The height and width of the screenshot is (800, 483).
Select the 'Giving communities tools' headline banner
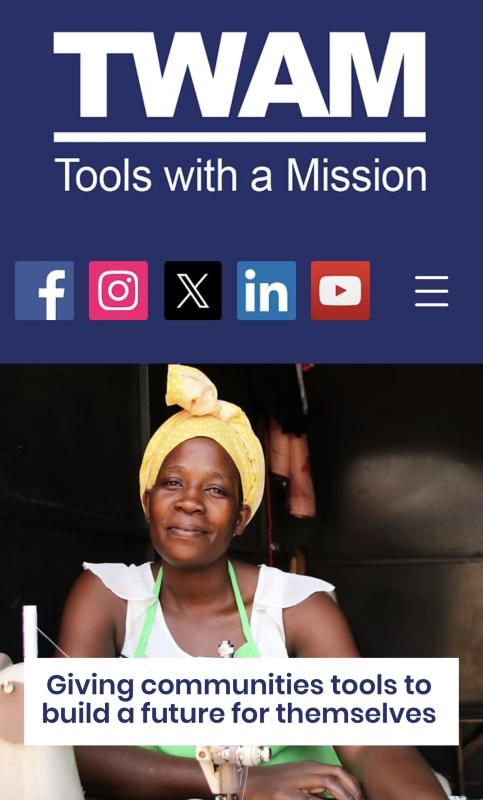click(241, 702)
